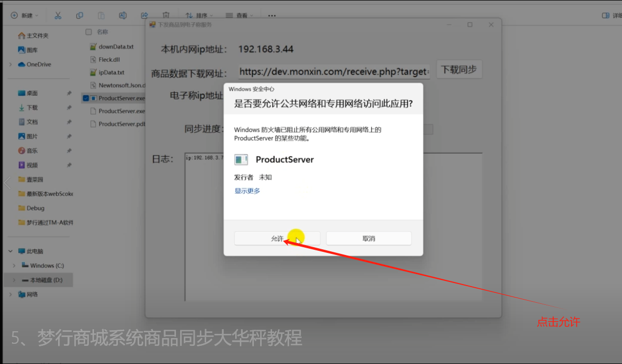Select the Windows (C:) drive
This screenshot has width=622, height=364.
43,265
